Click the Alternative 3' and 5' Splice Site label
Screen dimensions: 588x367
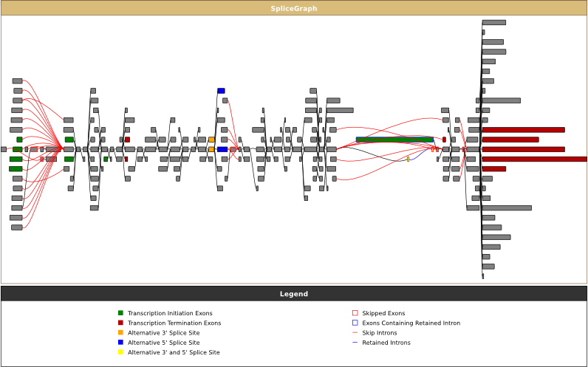point(174,352)
